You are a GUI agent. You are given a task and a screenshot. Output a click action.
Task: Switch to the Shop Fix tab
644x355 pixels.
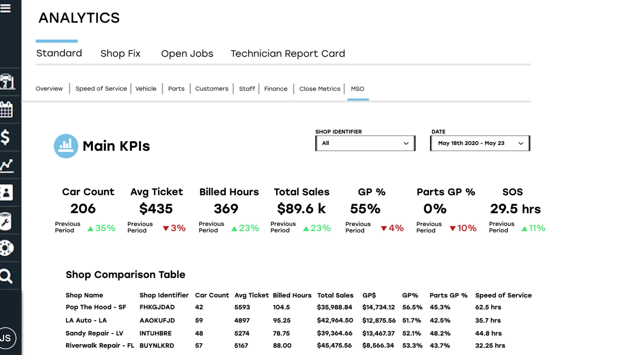(120, 53)
